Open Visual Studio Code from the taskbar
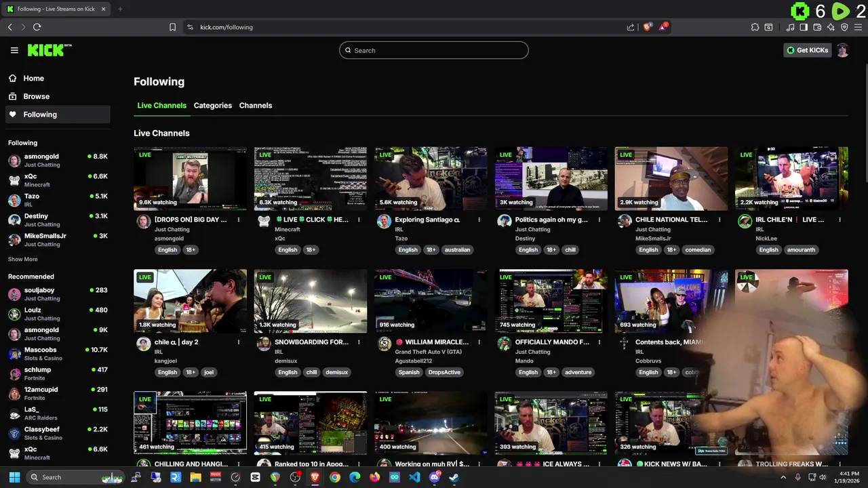 tap(414, 477)
